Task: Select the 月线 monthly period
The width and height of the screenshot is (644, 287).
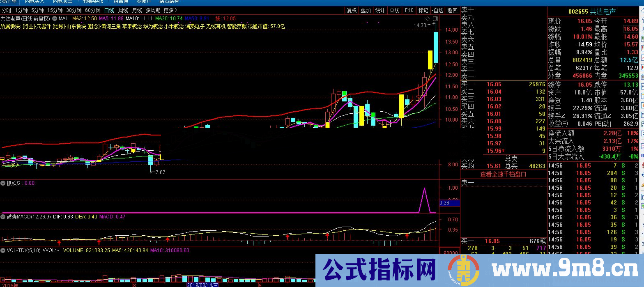Action: click(x=137, y=10)
